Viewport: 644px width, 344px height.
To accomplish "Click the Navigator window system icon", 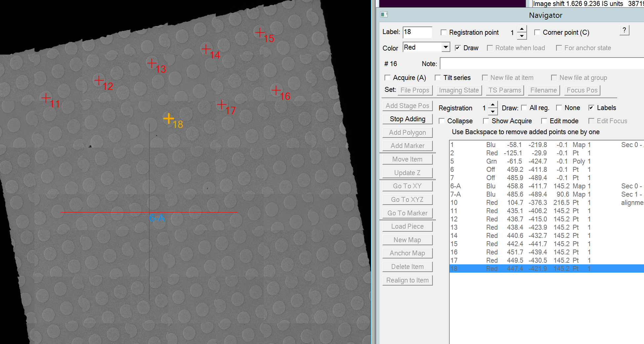I will 384,15.
